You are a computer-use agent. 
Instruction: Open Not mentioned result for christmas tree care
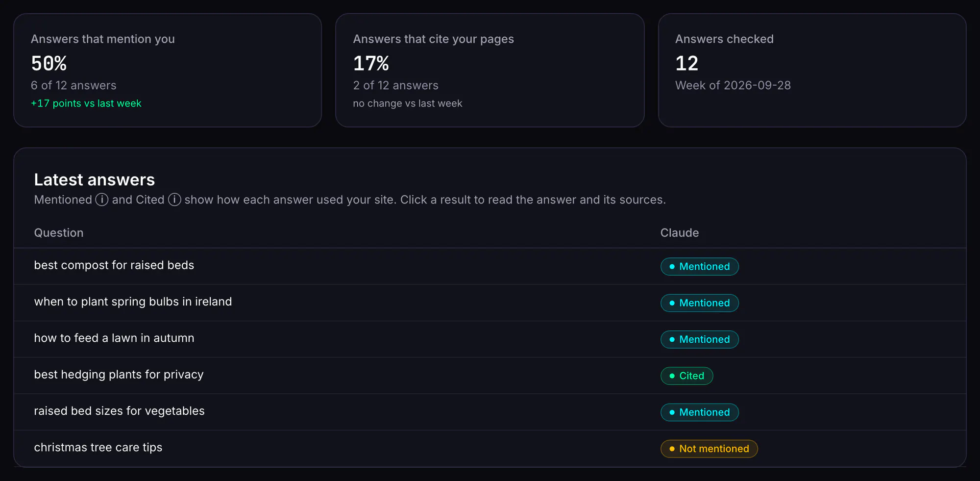pyautogui.click(x=709, y=449)
